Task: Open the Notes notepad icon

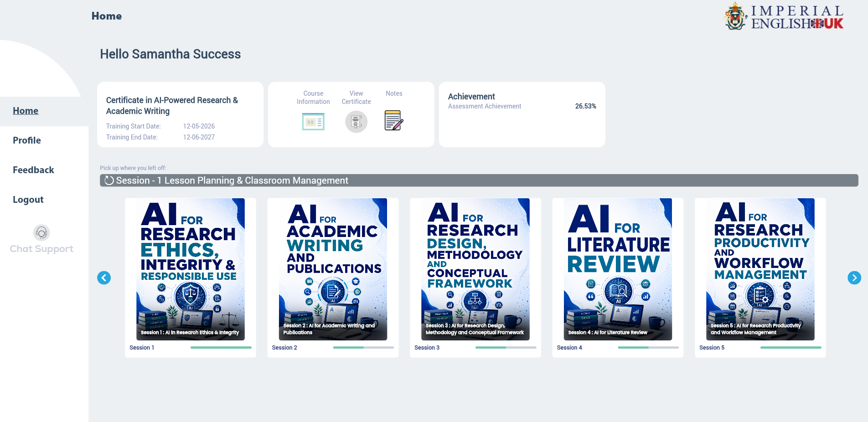Action: point(394,120)
